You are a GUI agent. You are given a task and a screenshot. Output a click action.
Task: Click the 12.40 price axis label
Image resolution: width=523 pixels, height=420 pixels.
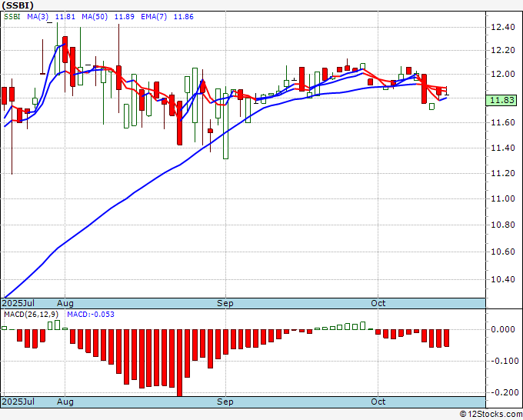503,27
